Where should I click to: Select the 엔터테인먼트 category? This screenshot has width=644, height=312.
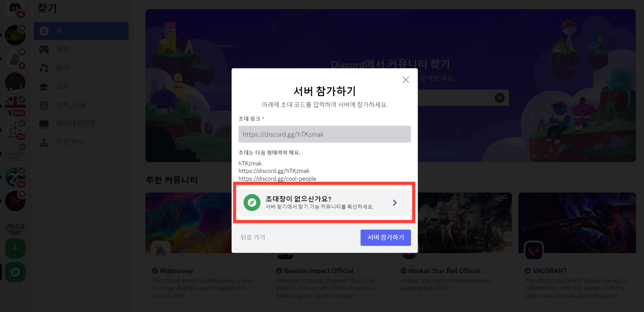tap(81, 124)
